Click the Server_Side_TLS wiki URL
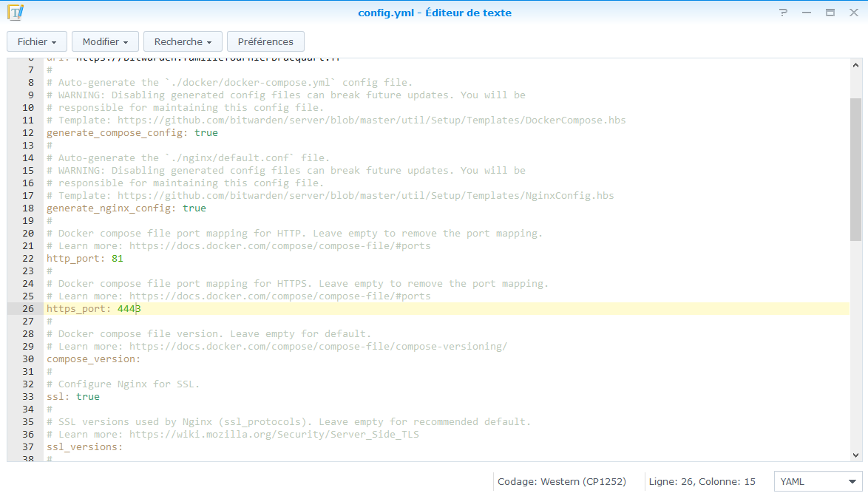The height and width of the screenshot is (496, 868). [x=274, y=435]
